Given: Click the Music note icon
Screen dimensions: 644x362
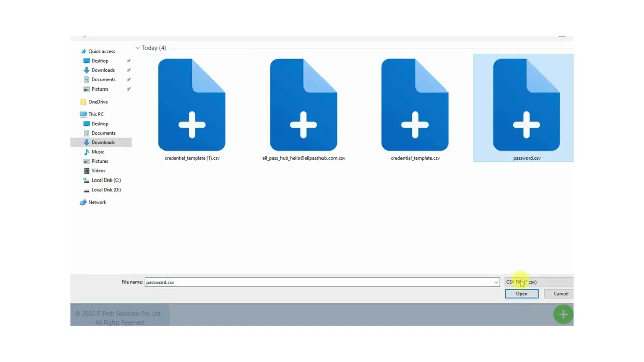Looking at the screenshot, I should 87,152.
